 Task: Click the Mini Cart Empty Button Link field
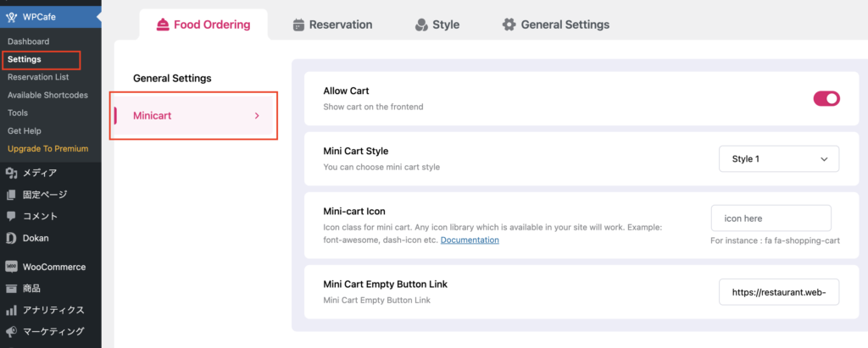tap(778, 291)
